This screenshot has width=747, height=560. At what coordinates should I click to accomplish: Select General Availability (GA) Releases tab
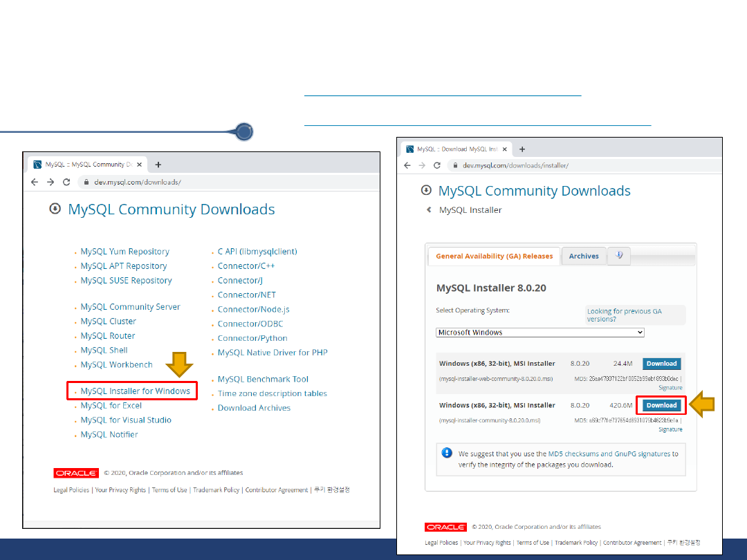click(x=494, y=256)
